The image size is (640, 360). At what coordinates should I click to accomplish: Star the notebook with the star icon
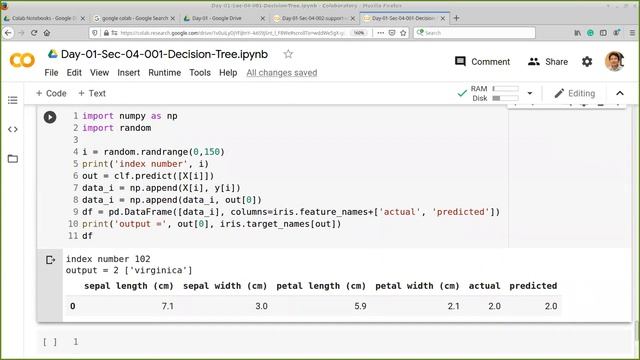[288, 54]
